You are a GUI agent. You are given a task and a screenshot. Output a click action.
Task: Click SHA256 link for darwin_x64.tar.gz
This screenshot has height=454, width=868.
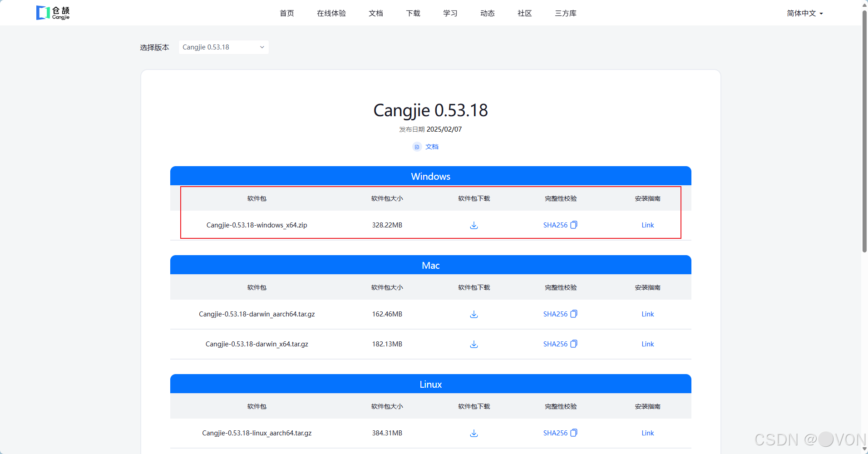[555, 344]
